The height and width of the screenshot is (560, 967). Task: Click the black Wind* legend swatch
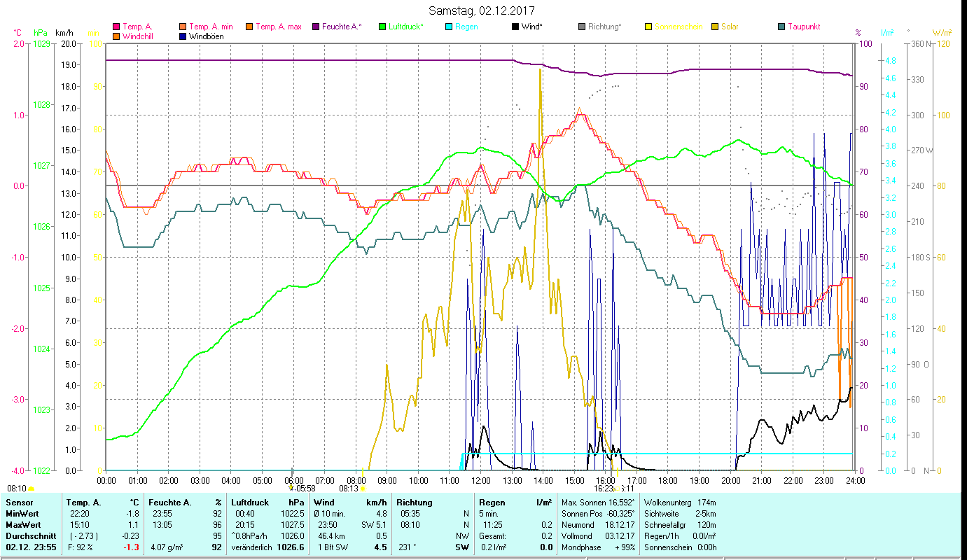click(x=515, y=27)
